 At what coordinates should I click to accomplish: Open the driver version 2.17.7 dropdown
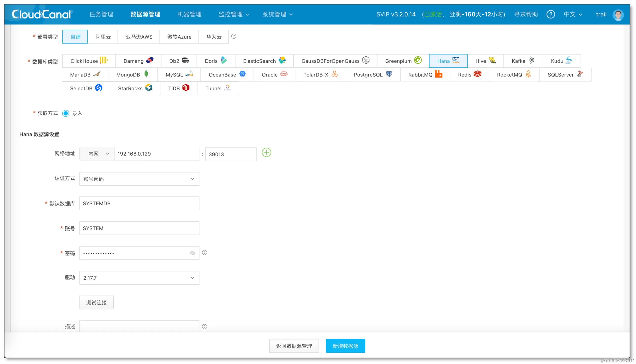point(139,278)
